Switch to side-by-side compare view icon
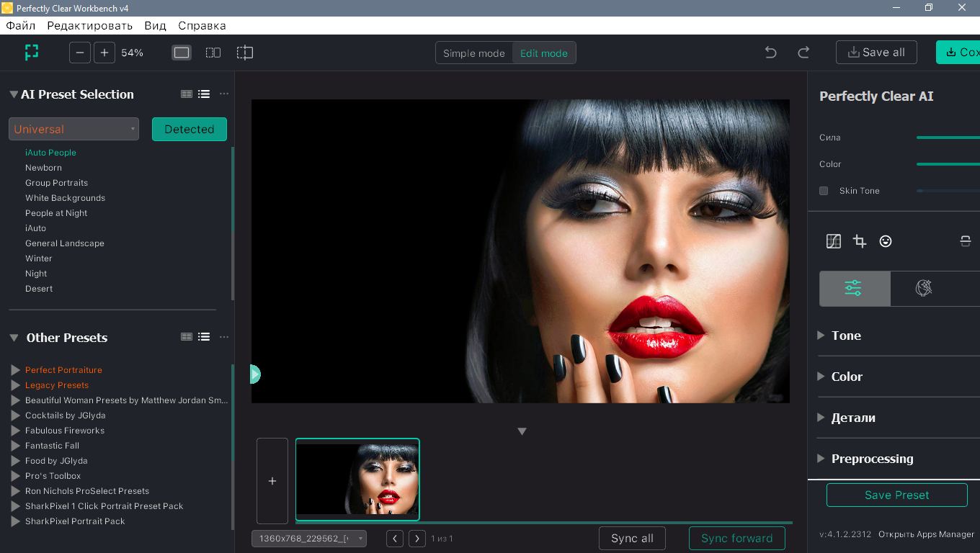Viewport: 980px width, 553px height. (x=213, y=53)
